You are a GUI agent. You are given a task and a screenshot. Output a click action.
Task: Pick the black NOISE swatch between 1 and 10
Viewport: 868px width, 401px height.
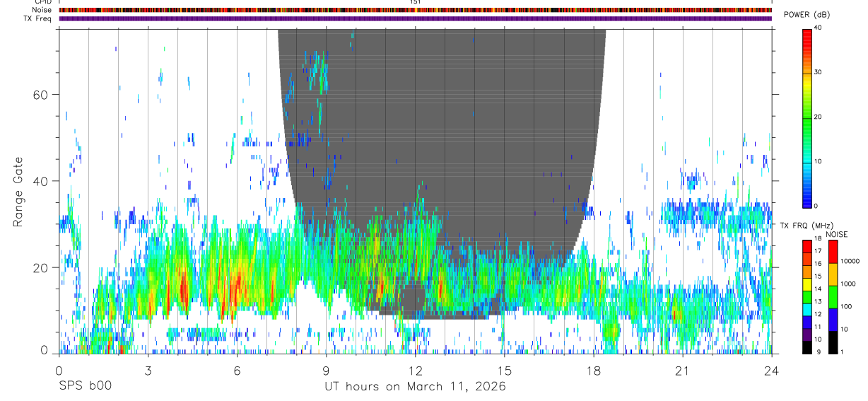click(x=833, y=342)
